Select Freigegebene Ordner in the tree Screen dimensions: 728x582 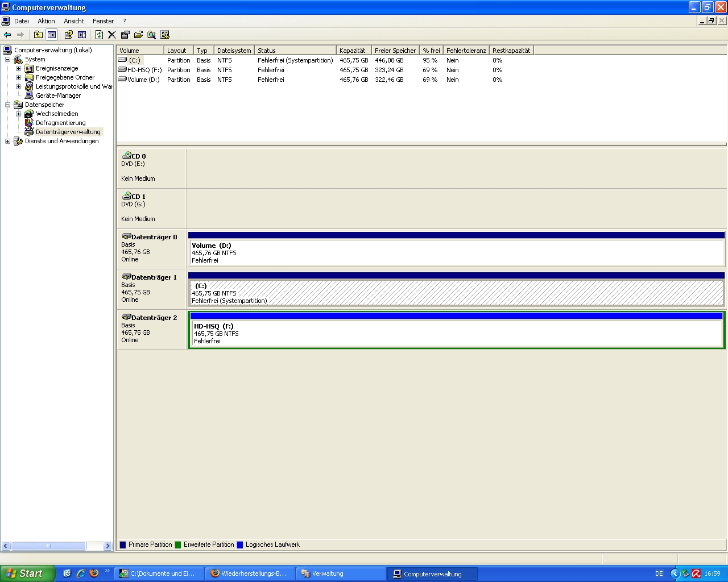pos(65,77)
